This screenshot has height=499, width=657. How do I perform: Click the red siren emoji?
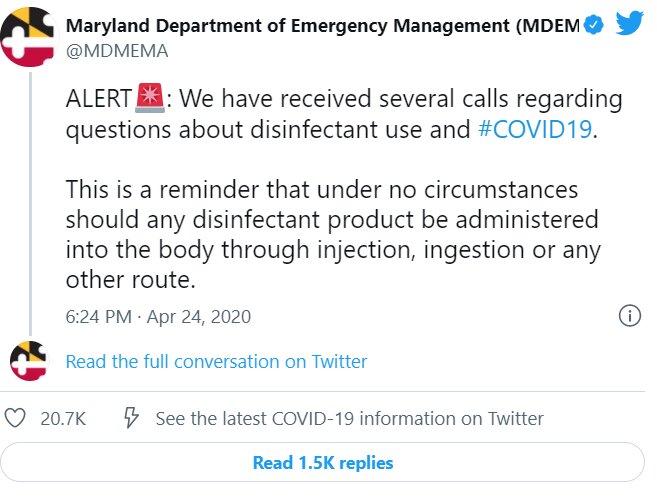coord(150,98)
